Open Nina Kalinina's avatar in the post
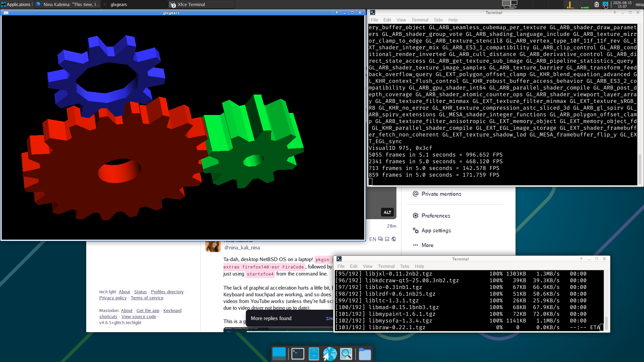644x362 pixels. 213,246
